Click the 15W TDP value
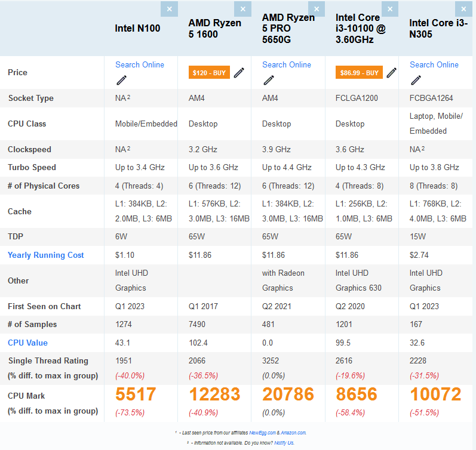This screenshot has width=476, height=450. coord(417,237)
